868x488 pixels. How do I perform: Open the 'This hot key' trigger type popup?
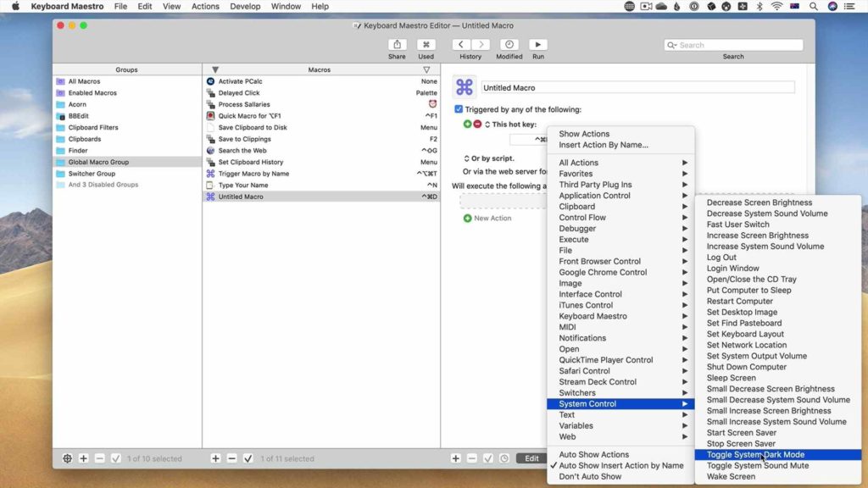coord(487,125)
